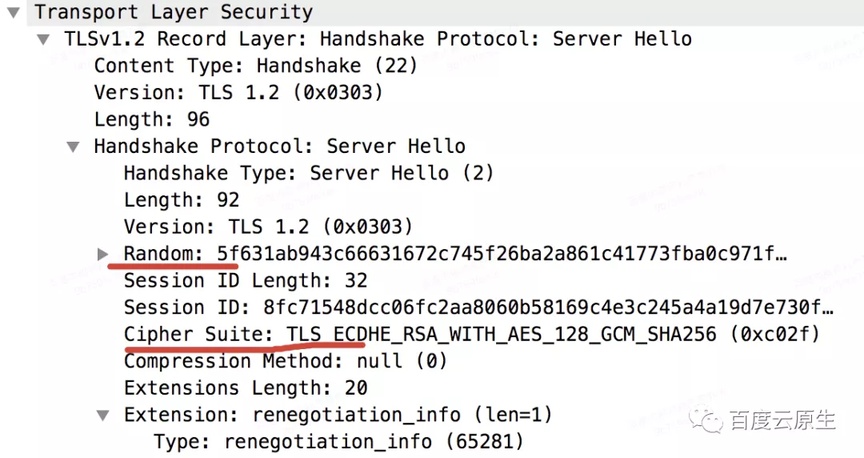Select the record Length: 96 row
Viewport: 864px width, 458px height.
(152, 119)
